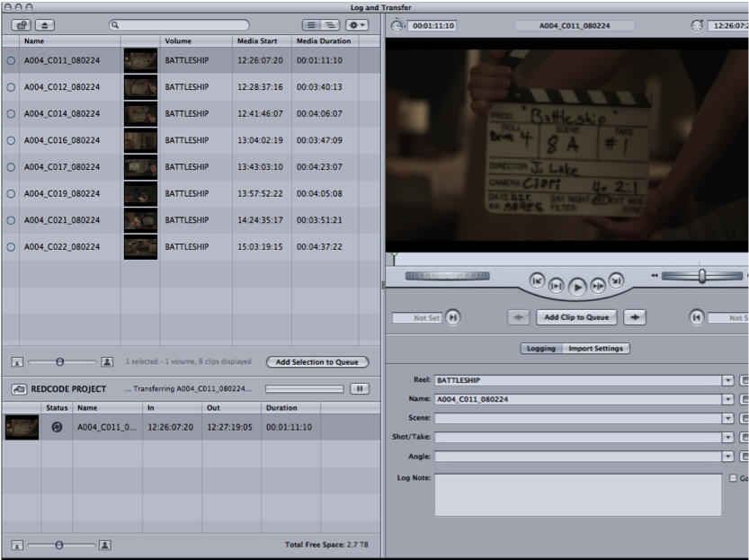Open the Import Settings tab
The height and width of the screenshot is (560, 749).
tap(595, 349)
